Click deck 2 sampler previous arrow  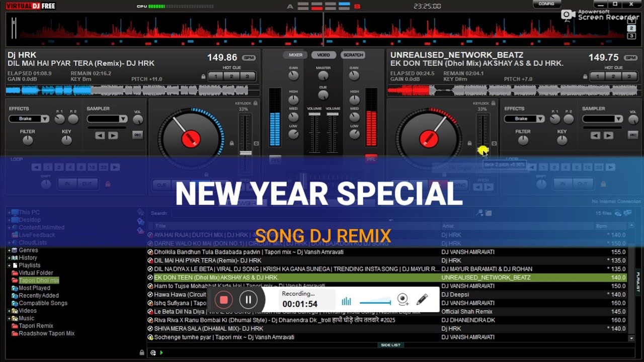point(596,135)
